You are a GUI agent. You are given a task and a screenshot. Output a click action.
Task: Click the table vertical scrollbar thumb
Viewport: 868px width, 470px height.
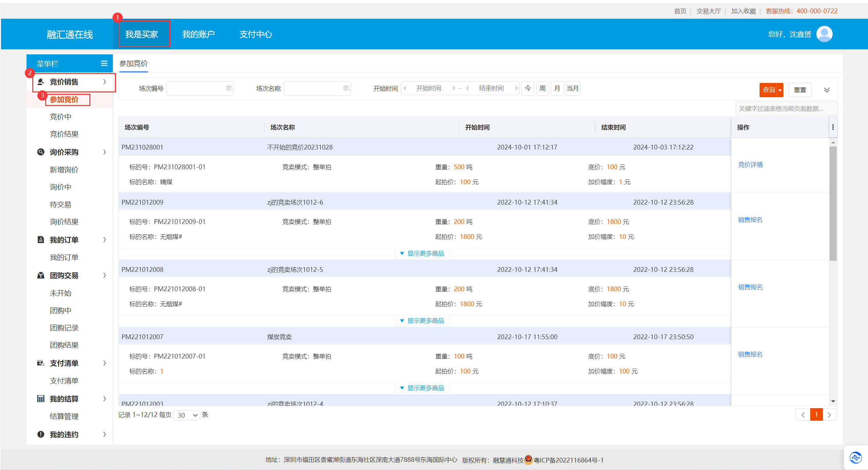[833, 203]
